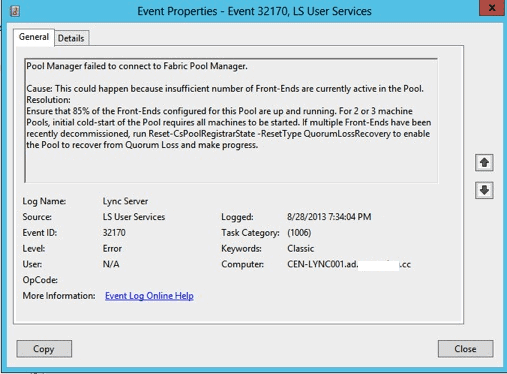Select the General tab
The image size is (507, 374).
(34, 37)
